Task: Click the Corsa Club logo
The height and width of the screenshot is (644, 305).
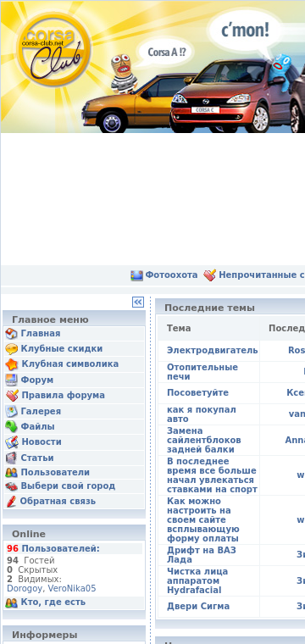Action: point(53,48)
